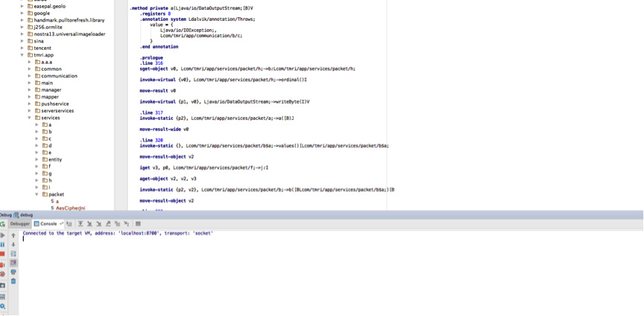This screenshot has width=644, height=316.
Task: Click the thread dump camera icon
Action: (2, 285)
